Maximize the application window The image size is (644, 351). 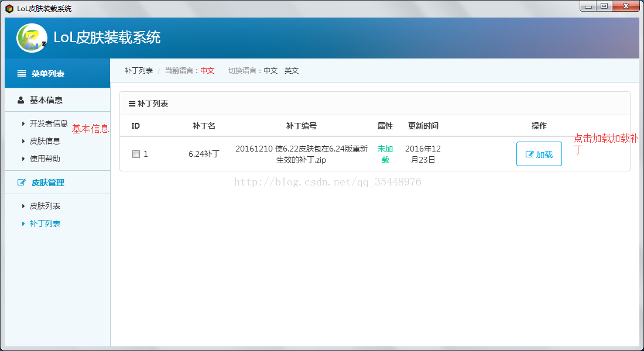click(604, 6)
